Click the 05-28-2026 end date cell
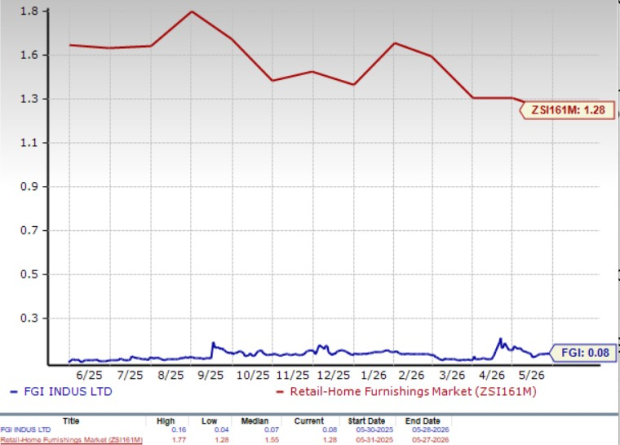This screenshot has width=620, height=445. coord(430,430)
